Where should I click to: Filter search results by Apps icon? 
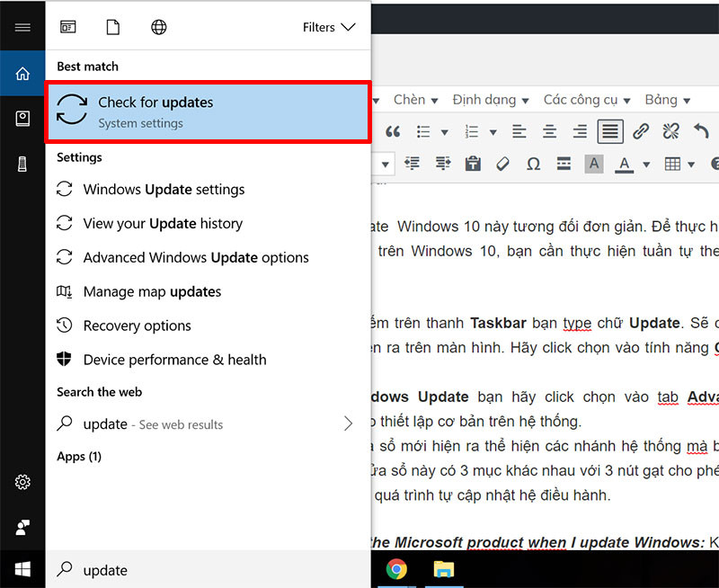click(x=68, y=28)
